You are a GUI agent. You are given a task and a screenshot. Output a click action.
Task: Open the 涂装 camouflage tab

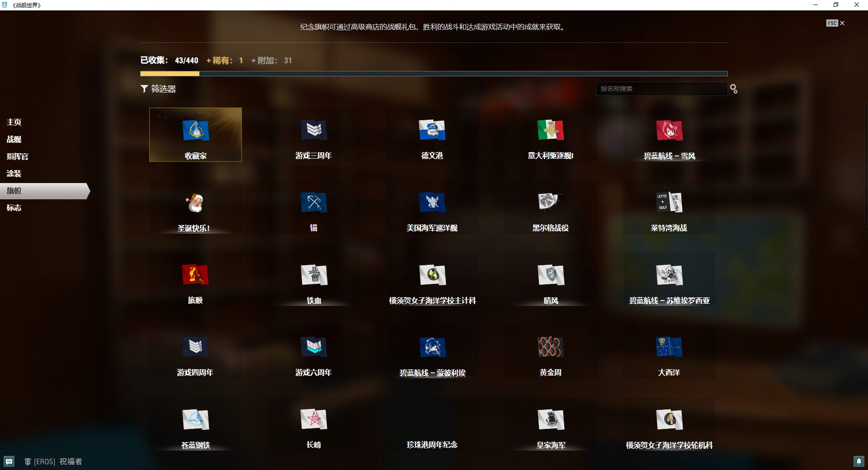[14, 174]
